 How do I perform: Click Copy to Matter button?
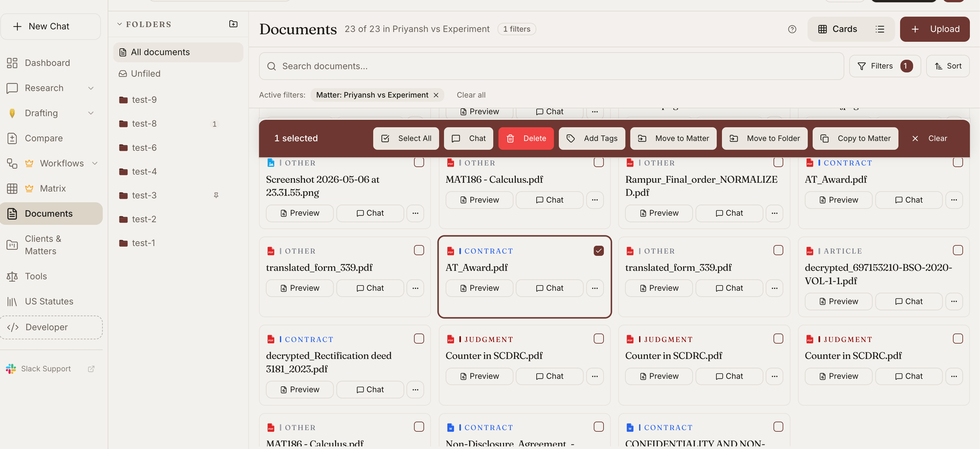[855, 138]
